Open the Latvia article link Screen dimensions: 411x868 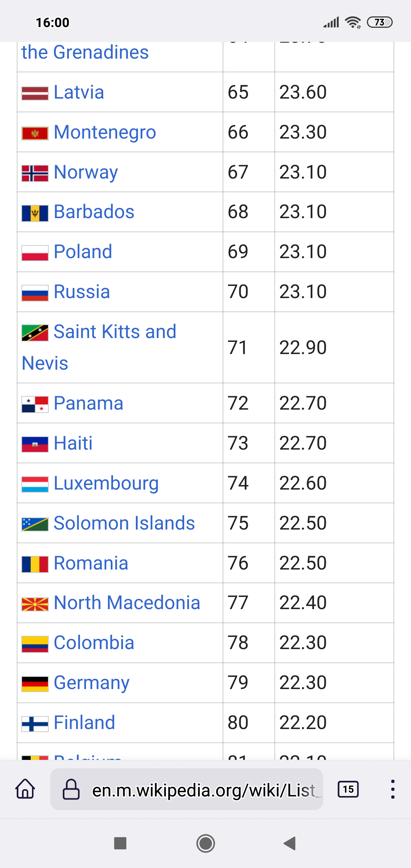79,92
